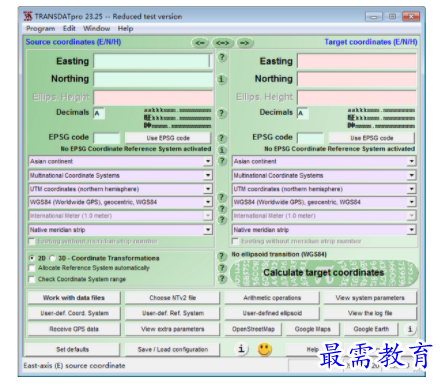Image resolution: width=441 pixels, height=387 pixels.
Task: Open help icon beside Asian continent dropdowns
Action: 222,161
